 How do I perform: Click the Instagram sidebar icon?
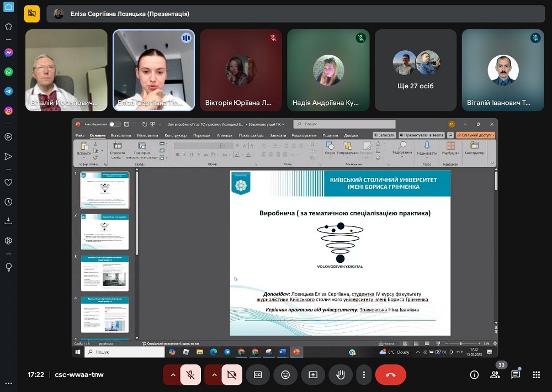pos(8,110)
